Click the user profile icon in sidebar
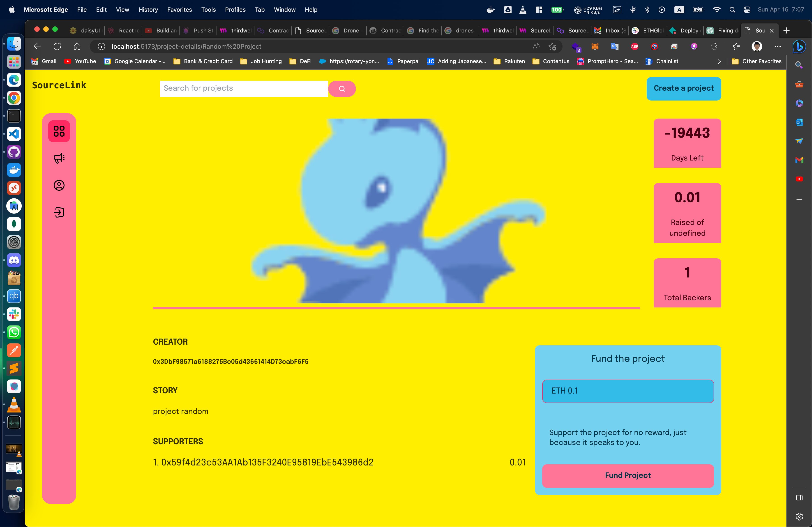812x527 pixels. click(x=59, y=185)
